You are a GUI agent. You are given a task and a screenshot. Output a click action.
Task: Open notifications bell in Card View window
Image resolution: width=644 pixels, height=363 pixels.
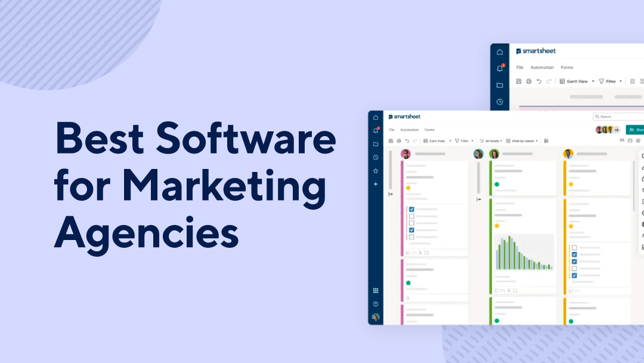click(x=376, y=130)
